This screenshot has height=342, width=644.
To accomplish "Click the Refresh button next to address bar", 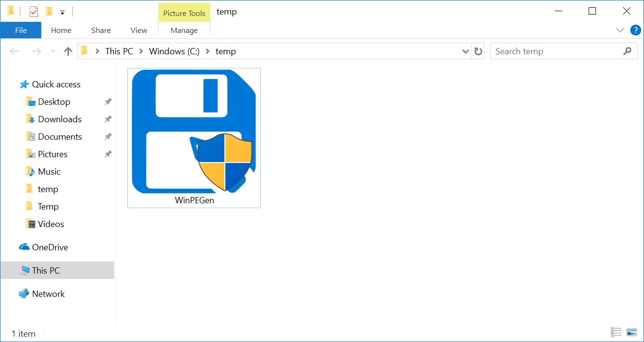I will [x=478, y=51].
